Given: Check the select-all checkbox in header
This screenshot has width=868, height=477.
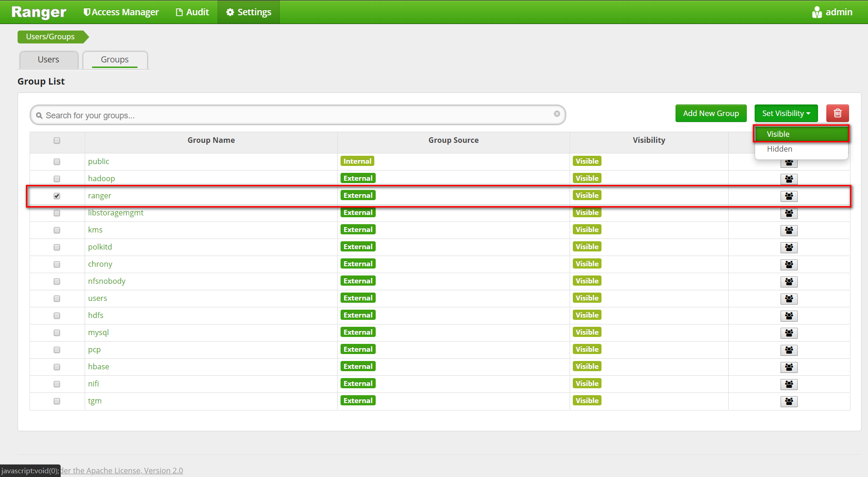Looking at the screenshot, I should coord(56,141).
